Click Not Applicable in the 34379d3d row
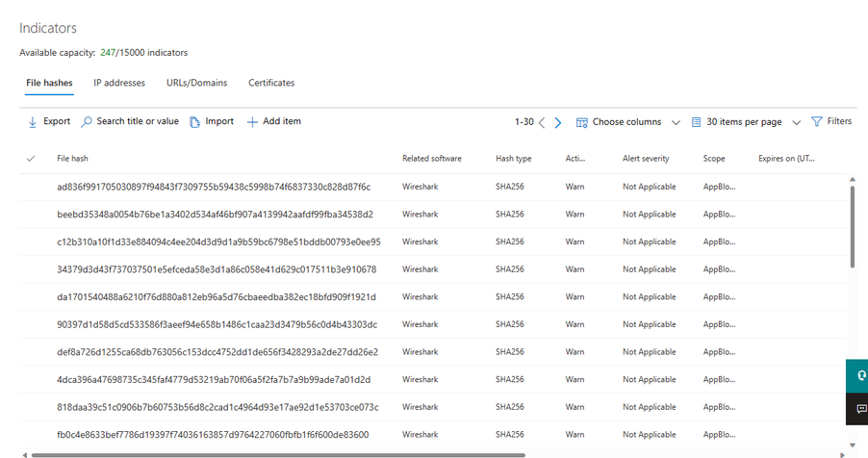868x458 pixels. pos(650,269)
